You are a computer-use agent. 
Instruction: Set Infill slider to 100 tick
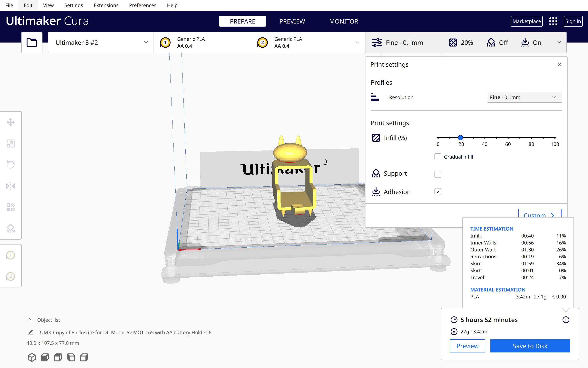click(x=555, y=138)
